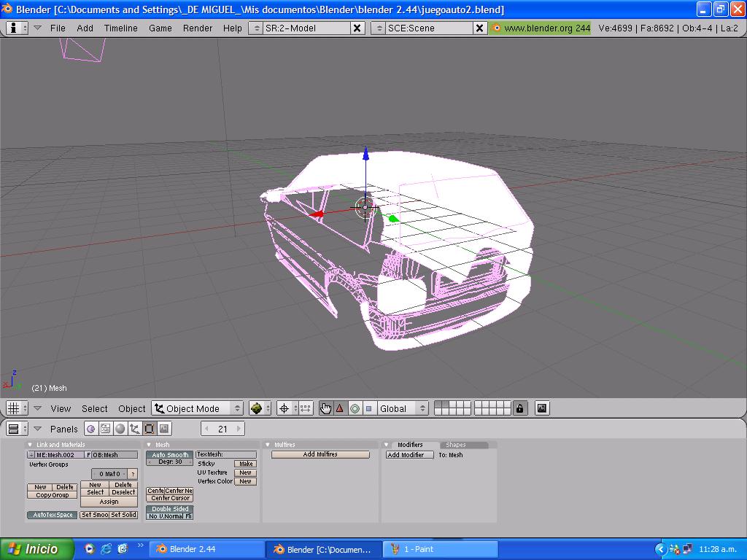Toggle the Auto Smooth button
The height and width of the screenshot is (560, 747).
pos(170,455)
